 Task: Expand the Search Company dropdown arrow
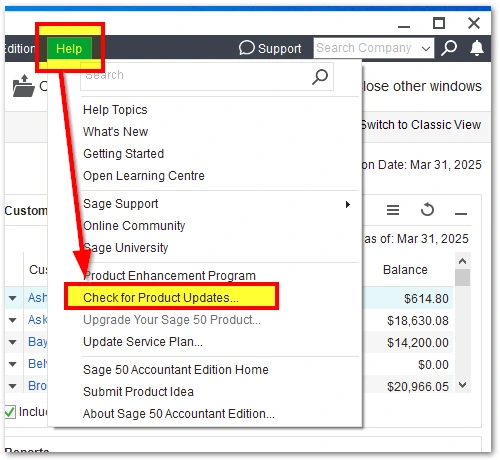[x=426, y=49]
